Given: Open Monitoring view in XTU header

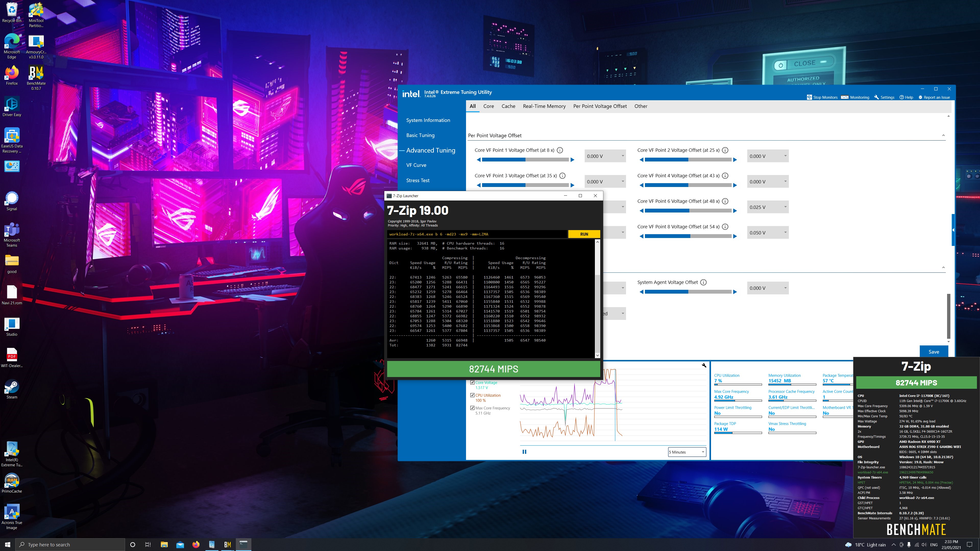Looking at the screenshot, I should 855,97.
